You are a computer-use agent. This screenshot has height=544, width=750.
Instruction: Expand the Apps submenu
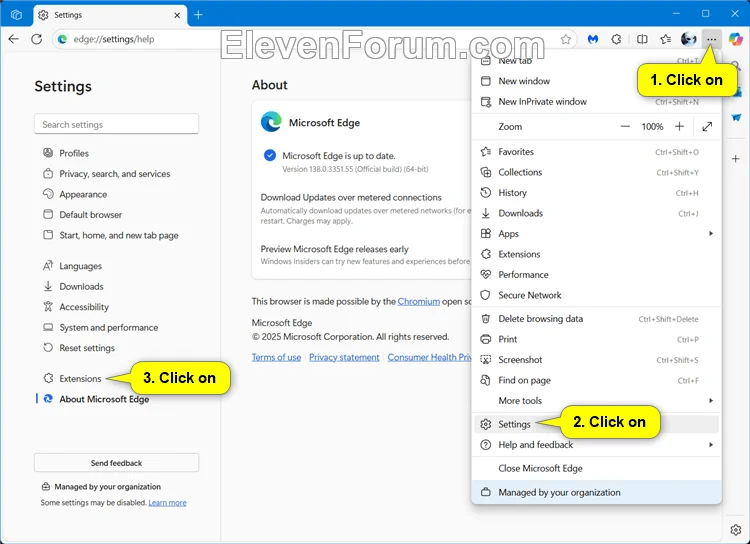pyautogui.click(x=596, y=233)
